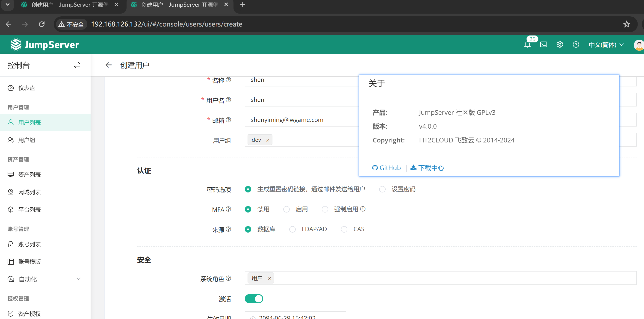Switch to the first browser tab
The width and height of the screenshot is (644, 319).
pyautogui.click(x=70, y=5)
